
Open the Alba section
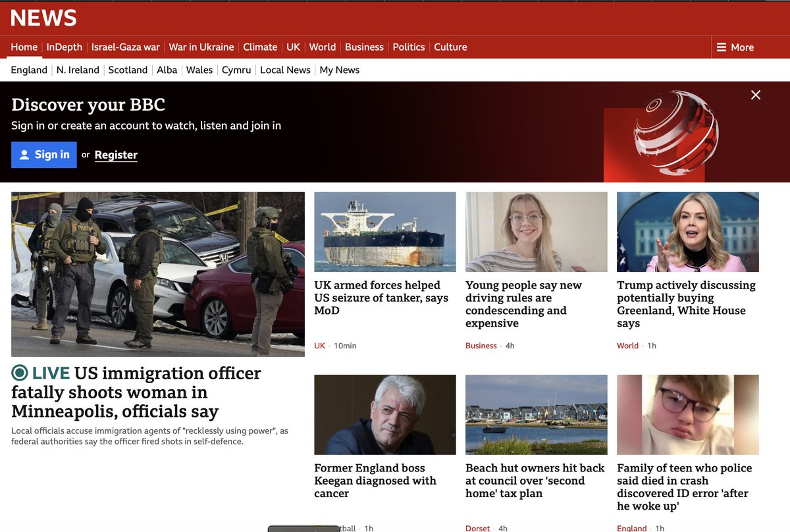coord(167,70)
